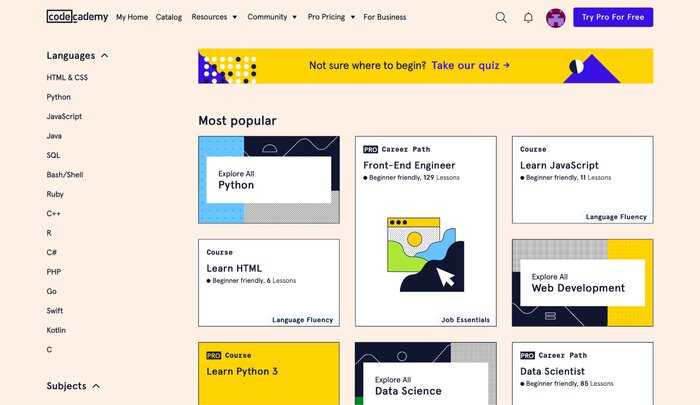Select JavaScript in Languages list

pyautogui.click(x=64, y=116)
